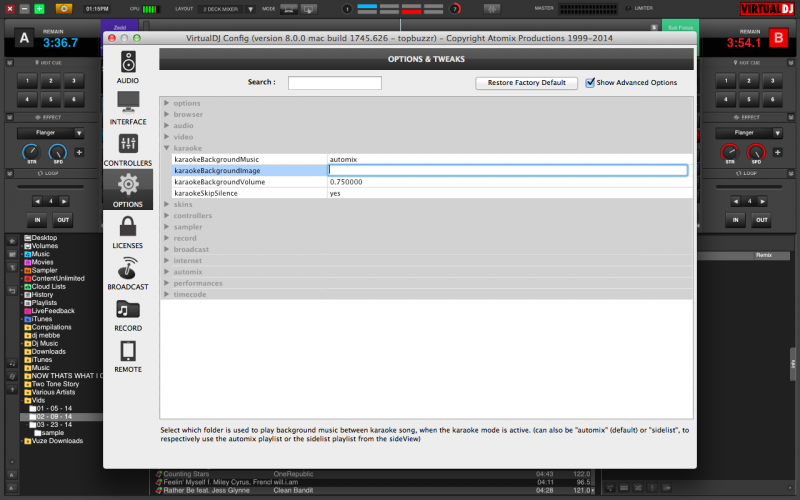Viewport: 800px width, 500px height.
Task: Decrease right deck loop length arrow
Action: click(735, 201)
